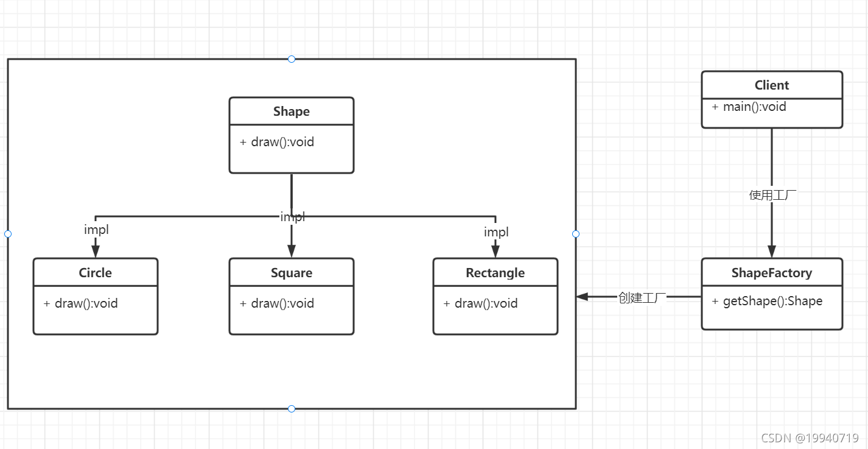Screen dimensions: 868x449
Task: Click the "impl" label above Circle
Action: (96, 230)
